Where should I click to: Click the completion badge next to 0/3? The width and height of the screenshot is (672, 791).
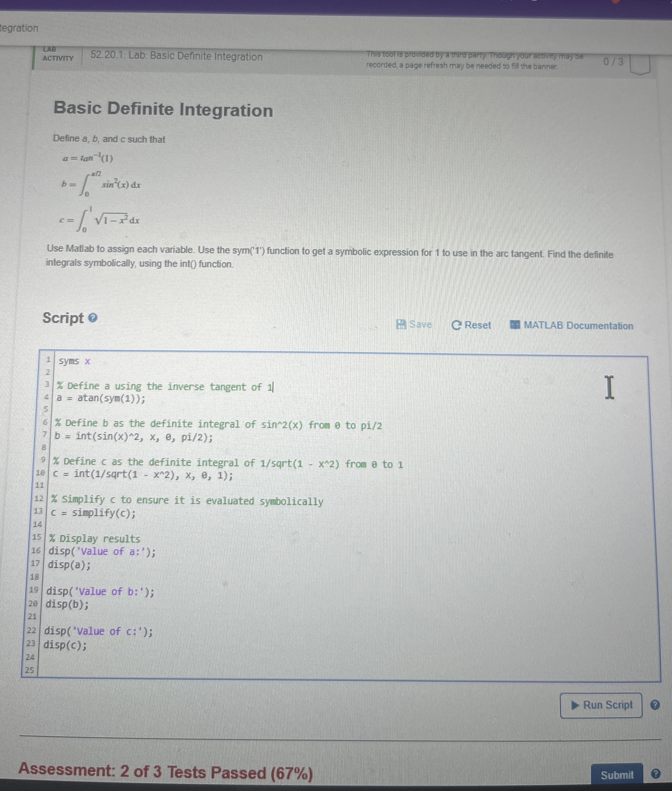click(x=640, y=64)
